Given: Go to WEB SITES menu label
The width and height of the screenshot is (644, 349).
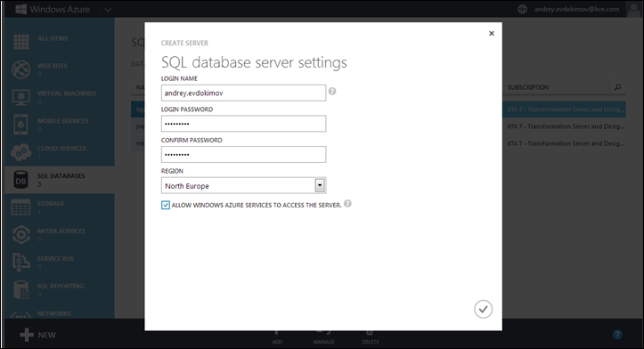Looking at the screenshot, I should 53,66.
